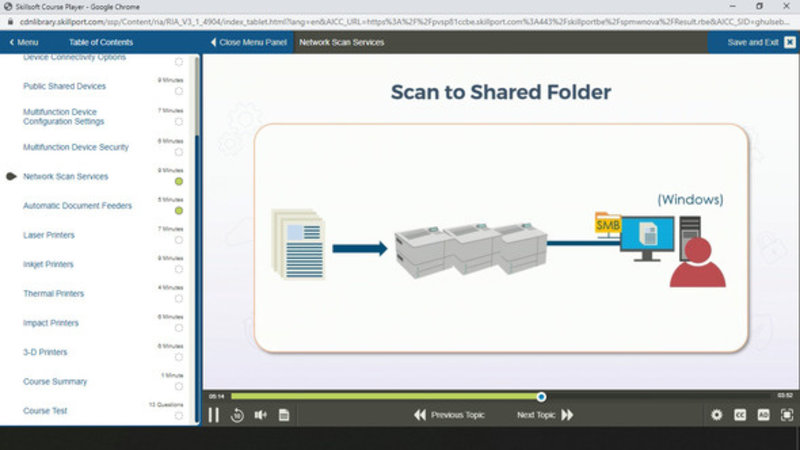
Task: Mute audio via the speaker icon
Action: point(261,415)
